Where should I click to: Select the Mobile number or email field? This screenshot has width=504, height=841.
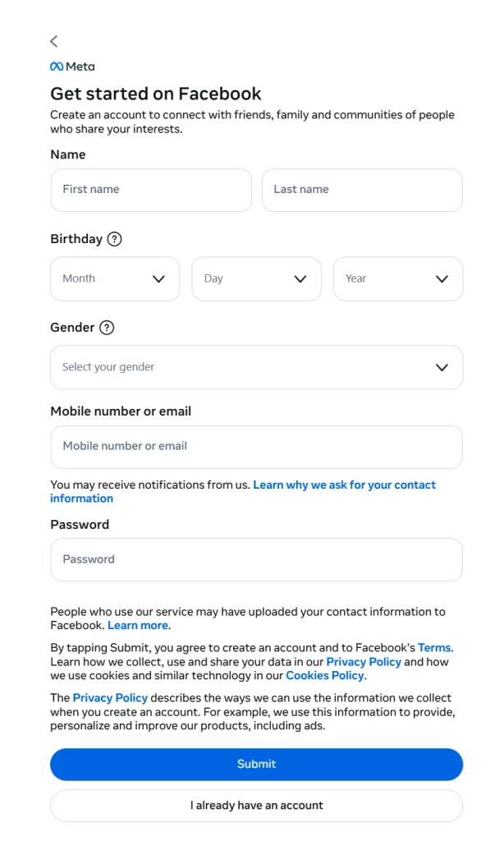click(x=256, y=447)
